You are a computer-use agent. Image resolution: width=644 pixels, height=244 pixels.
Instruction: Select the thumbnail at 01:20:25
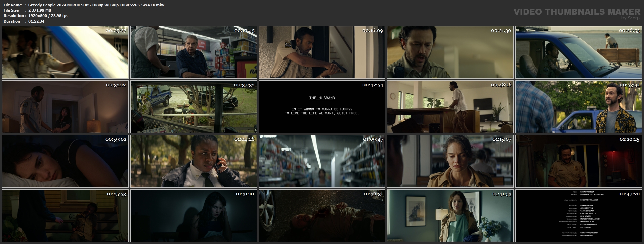pos(578,161)
